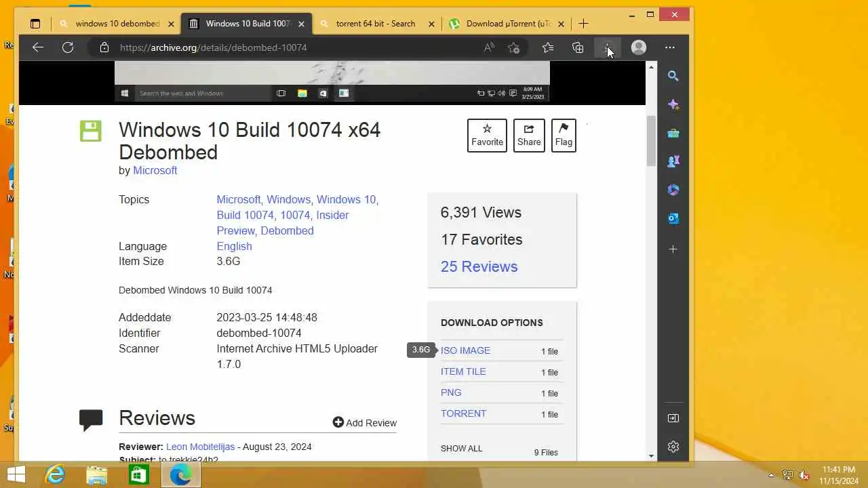Open the 'Preview,' topic link
The width and height of the screenshot is (868, 488).
click(x=236, y=230)
